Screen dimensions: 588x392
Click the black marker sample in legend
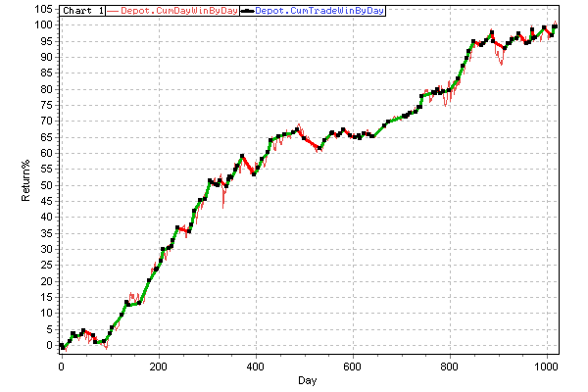tap(247, 11)
